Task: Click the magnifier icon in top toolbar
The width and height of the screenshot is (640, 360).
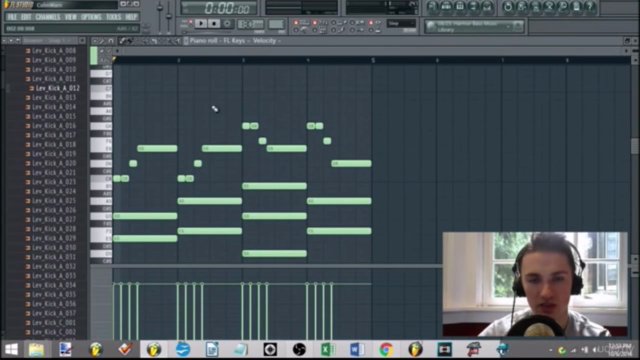Action: pyautogui.click(x=563, y=7)
